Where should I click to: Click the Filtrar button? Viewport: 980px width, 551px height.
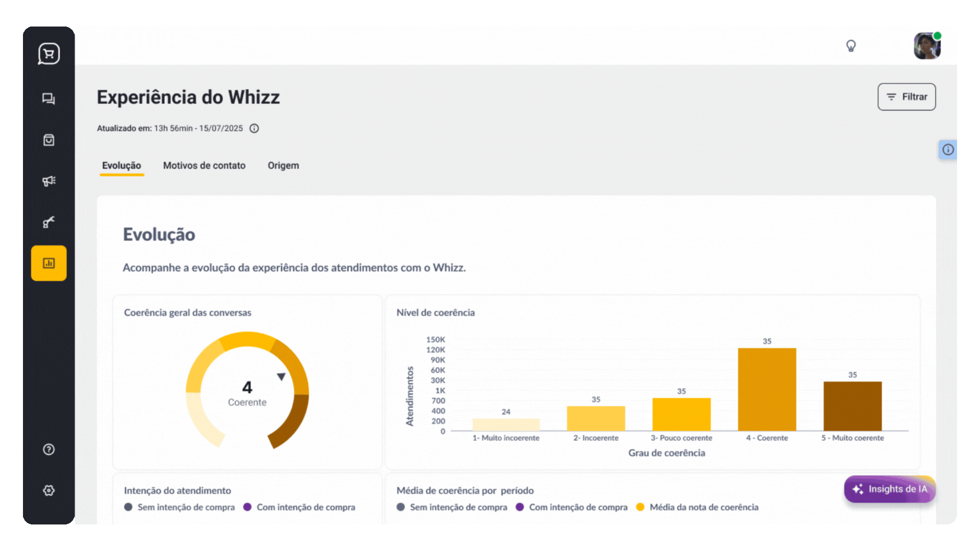point(906,97)
